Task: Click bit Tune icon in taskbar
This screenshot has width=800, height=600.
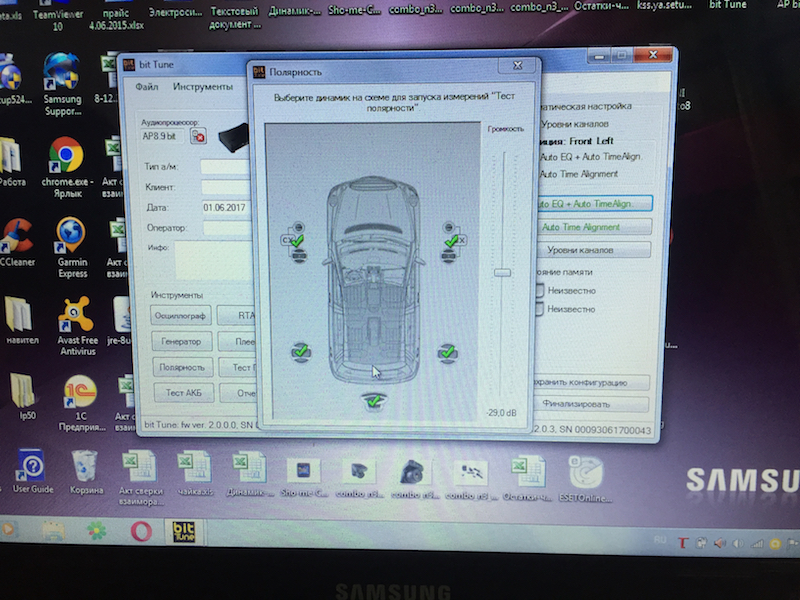Action: [184, 532]
